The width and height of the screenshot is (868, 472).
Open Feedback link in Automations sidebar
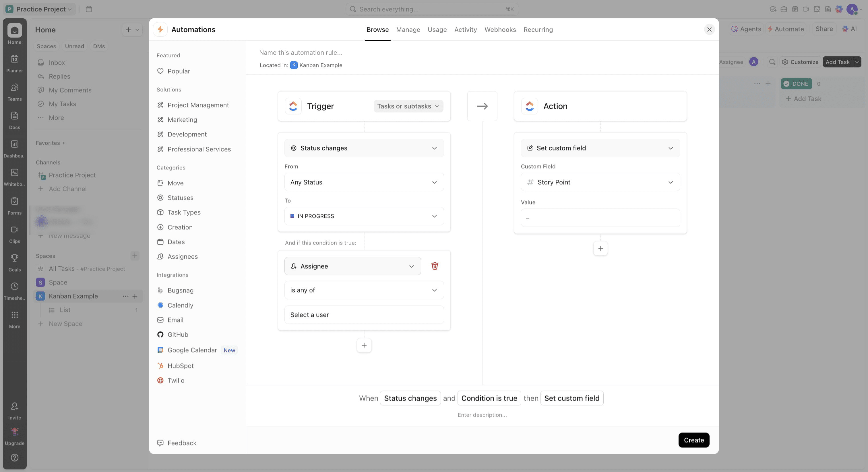pyautogui.click(x=177, y=443)
